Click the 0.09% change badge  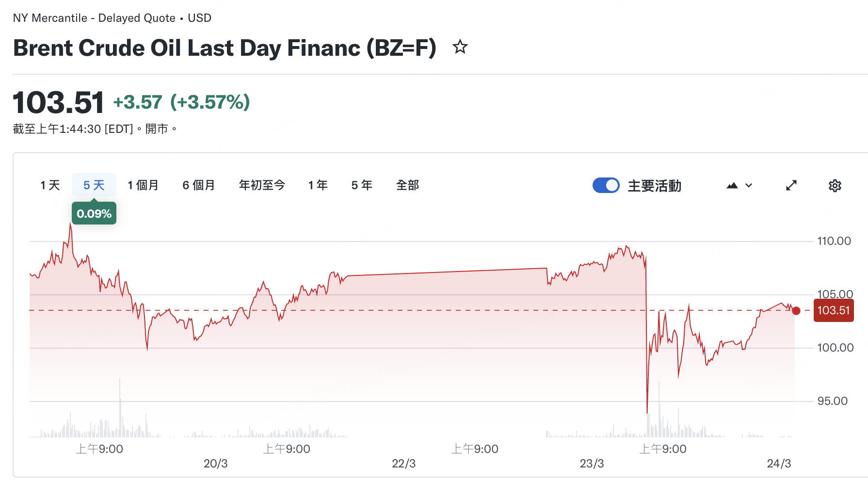point(94,213)
